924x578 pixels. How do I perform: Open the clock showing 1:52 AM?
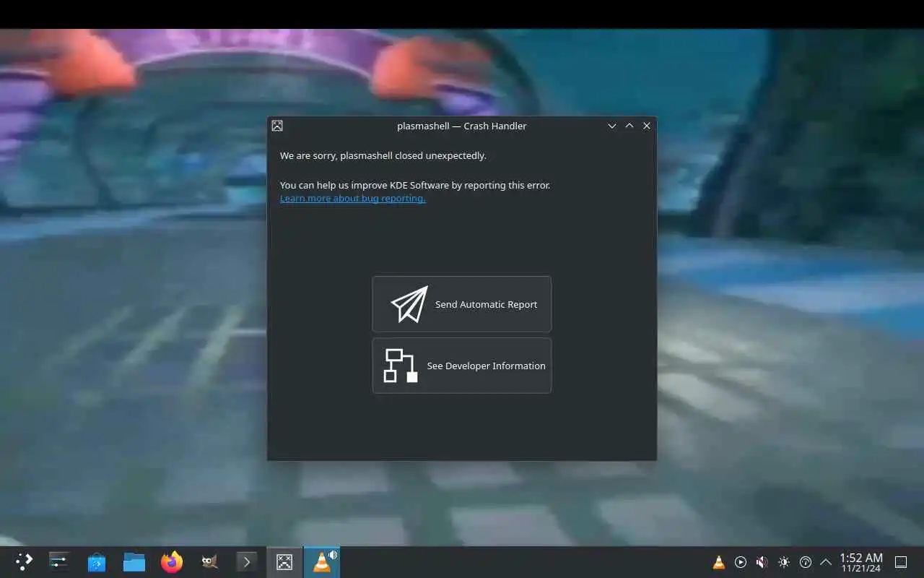pyautogui.click(x=861, y=562)
